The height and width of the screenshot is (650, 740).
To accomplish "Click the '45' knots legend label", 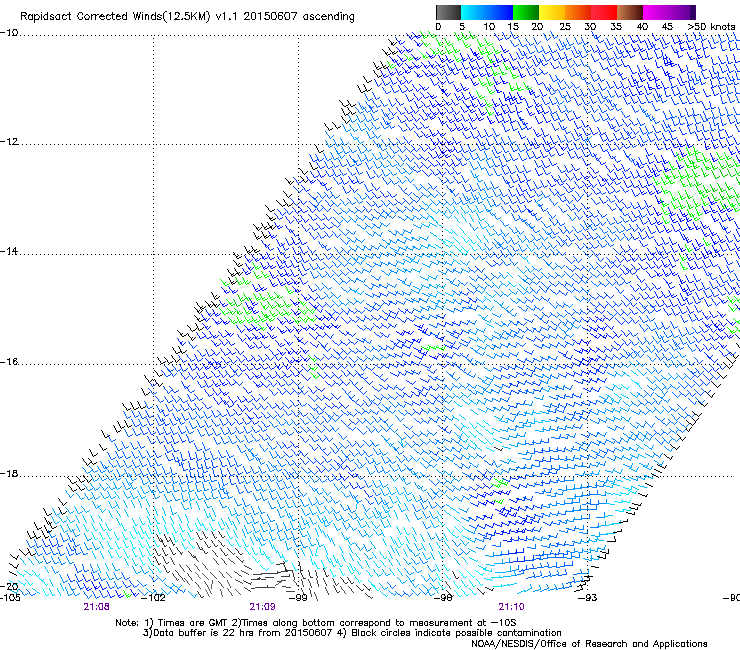I will point(667,26).
